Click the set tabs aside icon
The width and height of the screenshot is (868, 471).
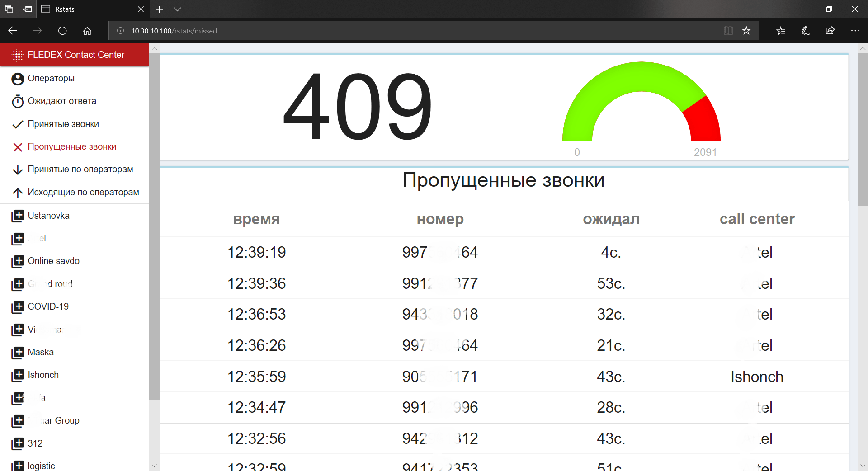pos(27,9)
